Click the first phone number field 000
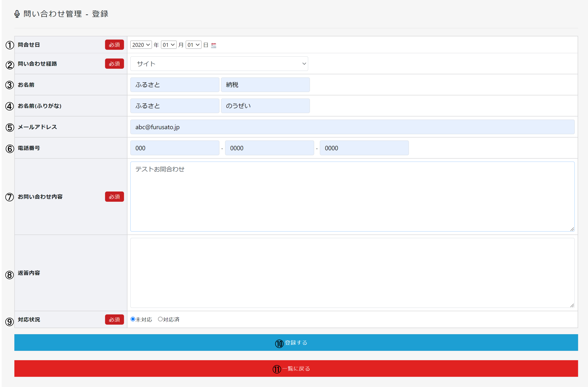The image size is (588, 387). 175,148
